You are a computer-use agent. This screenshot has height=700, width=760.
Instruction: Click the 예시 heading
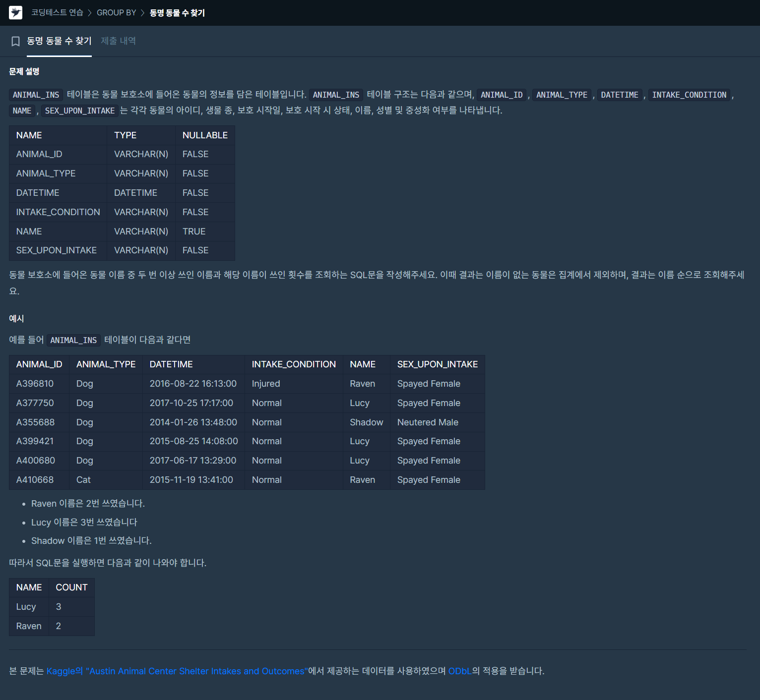click(x=16, y=318)
